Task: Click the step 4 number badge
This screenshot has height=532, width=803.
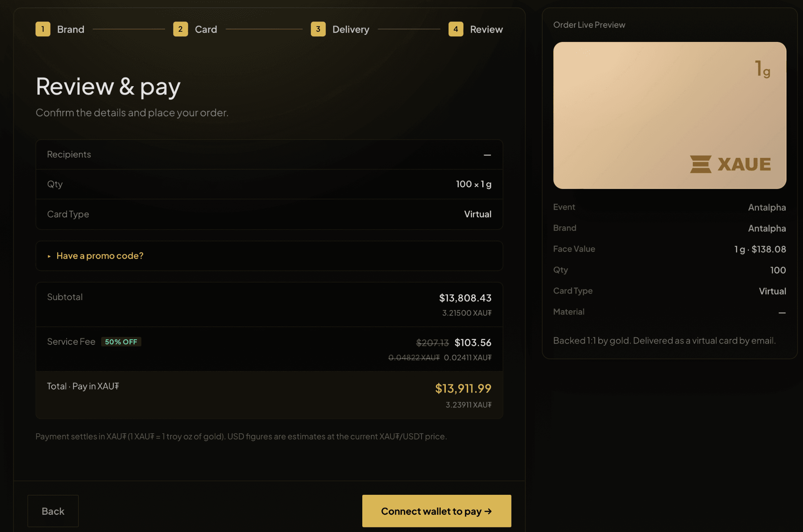Action: 456,29
